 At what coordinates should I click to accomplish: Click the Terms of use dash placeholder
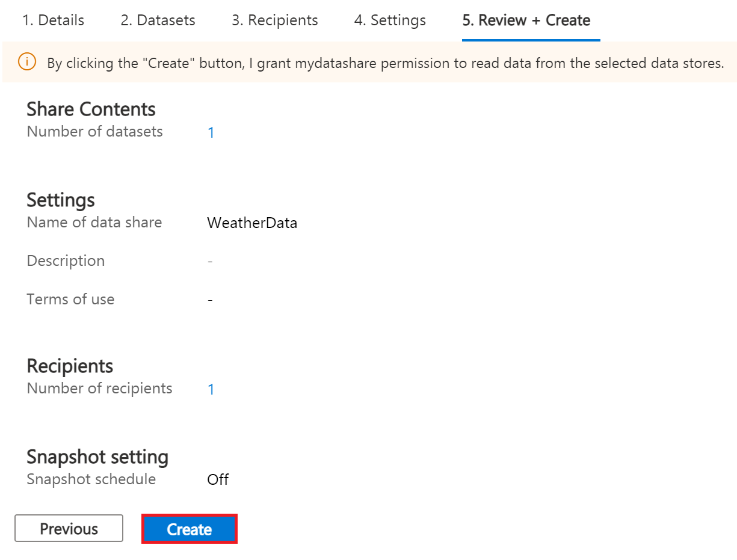[x=209, y=300]
